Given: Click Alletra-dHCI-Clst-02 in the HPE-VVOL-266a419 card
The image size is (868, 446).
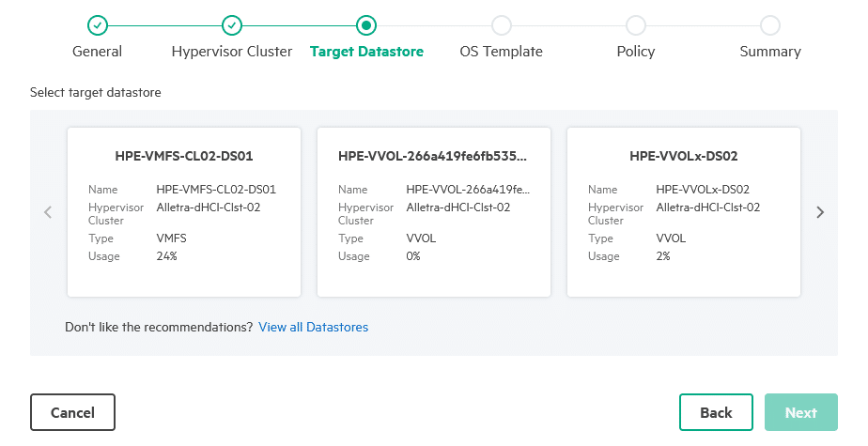Looking at the screenshot, I should pyautogui.click(x=457, y=208).
